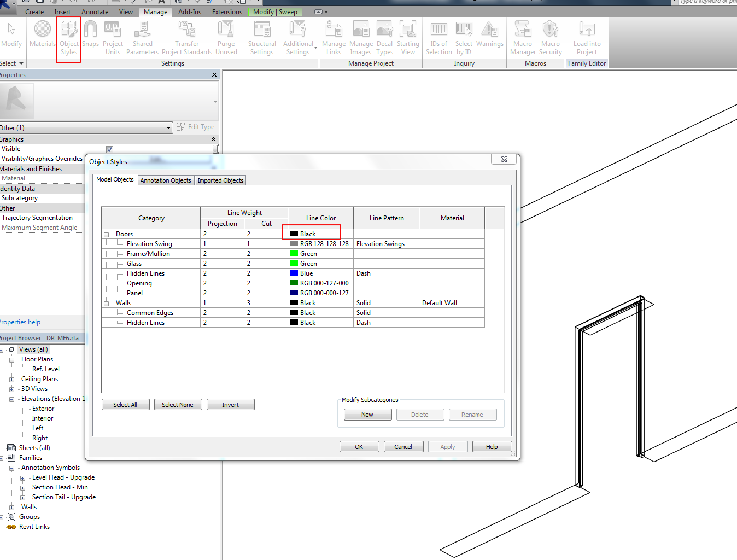Cancel the Object Styles dialog
The height and width of the screenshot is (560, 737).
(x=403, y=447)
